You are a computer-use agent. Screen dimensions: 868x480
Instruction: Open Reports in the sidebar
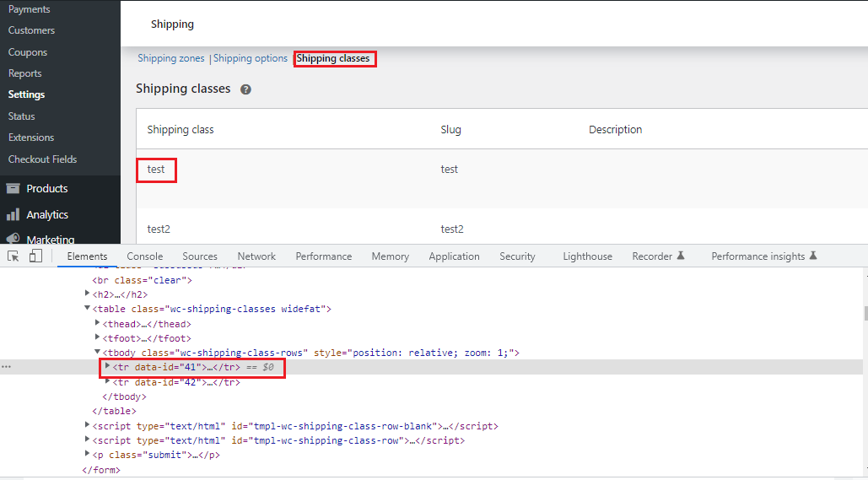click(x=25, y=73)
